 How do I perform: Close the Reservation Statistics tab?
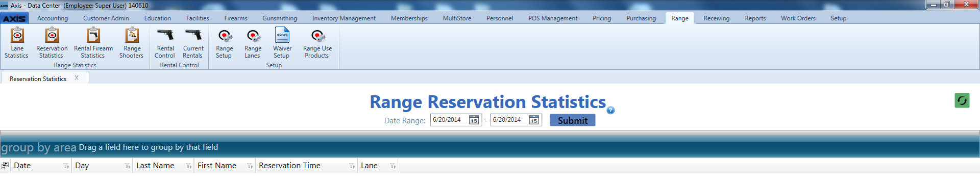click(77, 78)
